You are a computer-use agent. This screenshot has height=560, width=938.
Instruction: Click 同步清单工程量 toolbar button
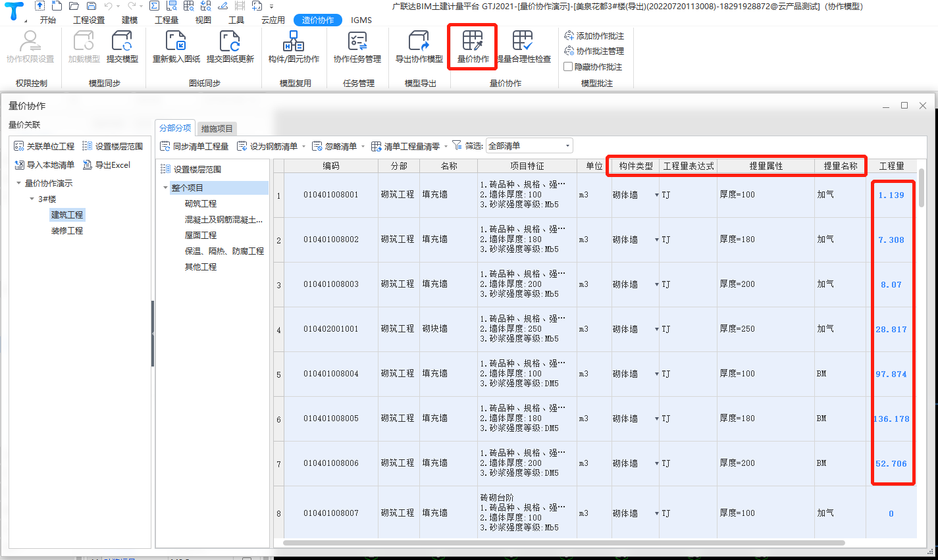pos(194,146)
